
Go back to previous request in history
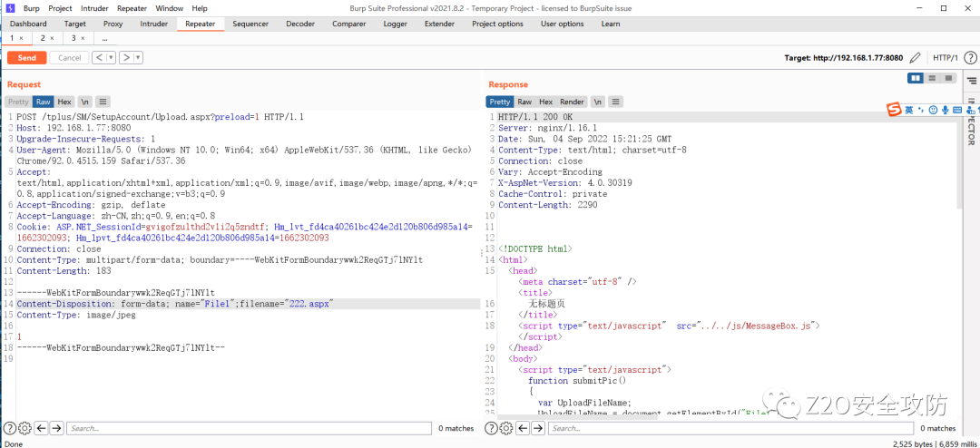pos(99,57)
